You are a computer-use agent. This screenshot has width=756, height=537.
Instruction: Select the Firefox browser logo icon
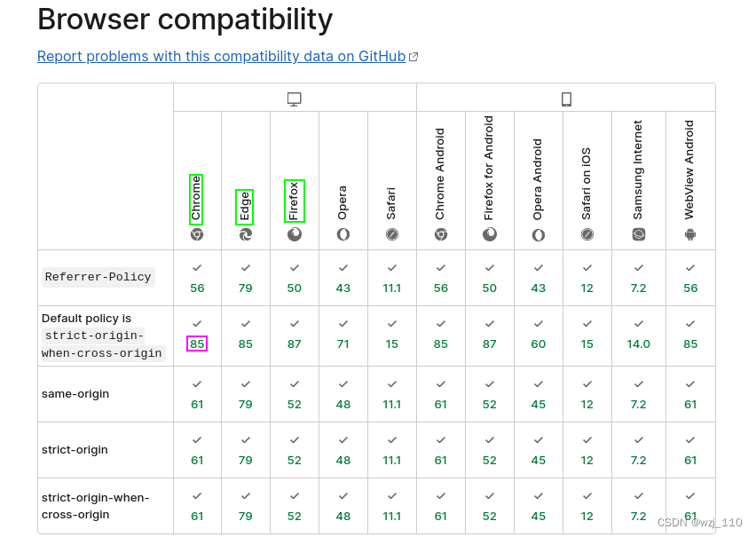pos(295,234)
